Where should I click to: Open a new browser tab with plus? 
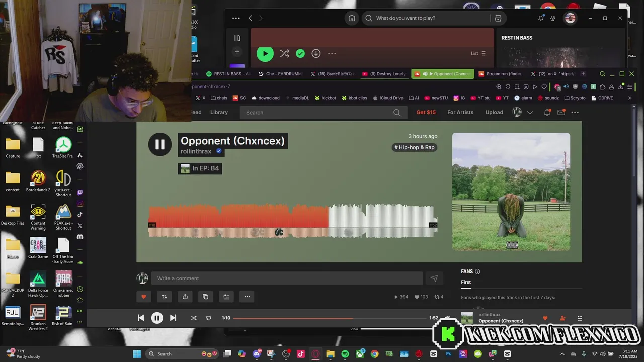pyautogui.click(x=583, y=74)
